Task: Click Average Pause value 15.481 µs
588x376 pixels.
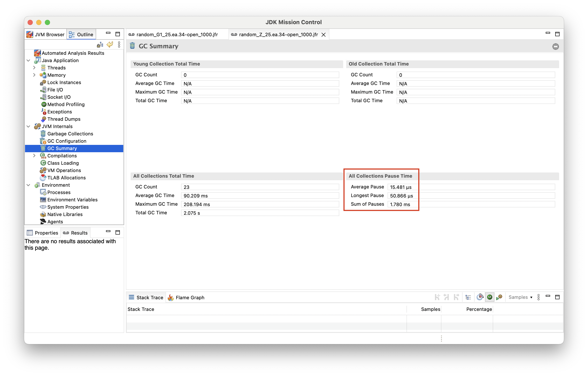Action: click(471, 187)
